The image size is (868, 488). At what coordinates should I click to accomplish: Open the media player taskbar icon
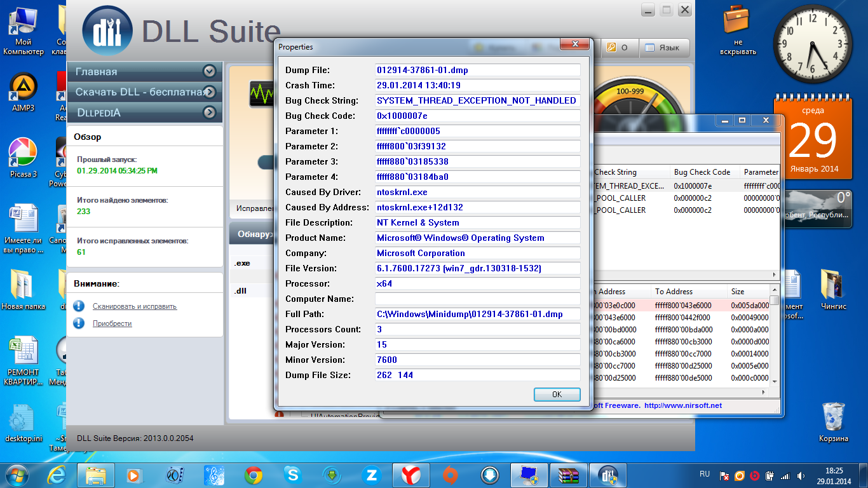click(135, 475)
